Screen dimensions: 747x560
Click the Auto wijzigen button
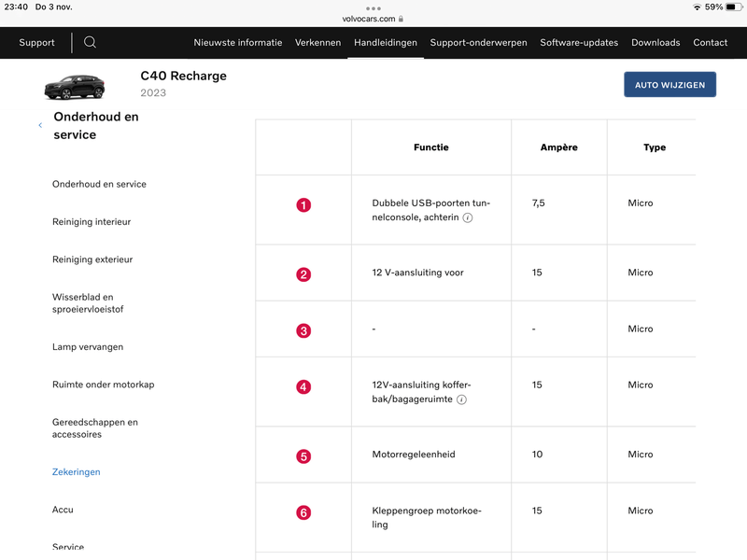pos(669,85)
